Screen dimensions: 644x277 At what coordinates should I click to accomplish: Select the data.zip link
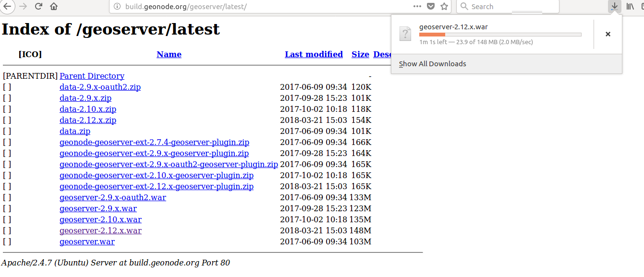click(75, 131)
